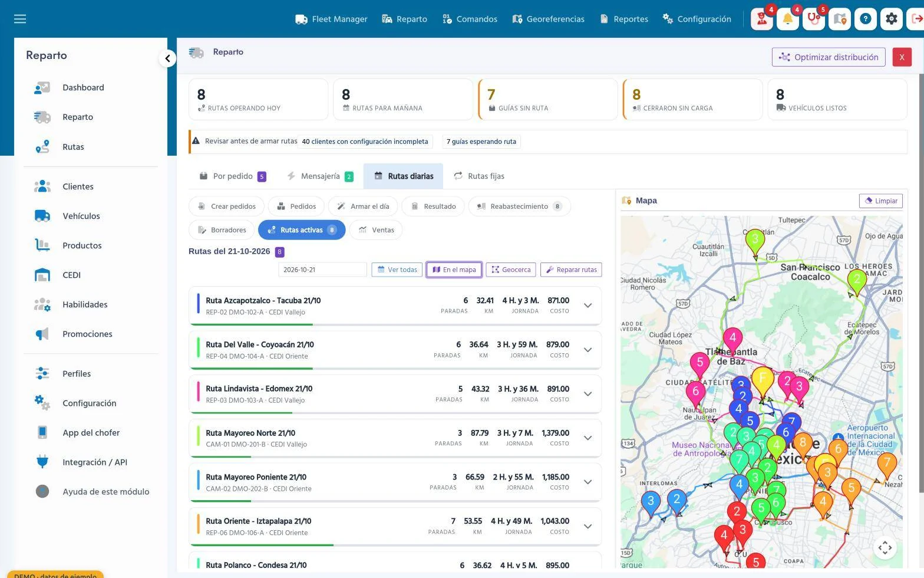Switch to the Rutas fijas tab
This screenshot has width=924, height=578.
[x=479, y=176]
